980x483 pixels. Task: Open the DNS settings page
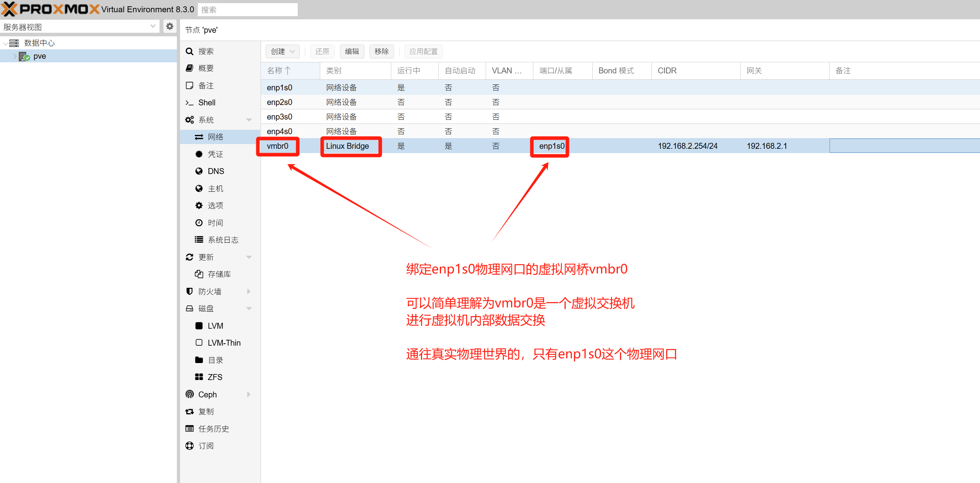click(216, 171)
